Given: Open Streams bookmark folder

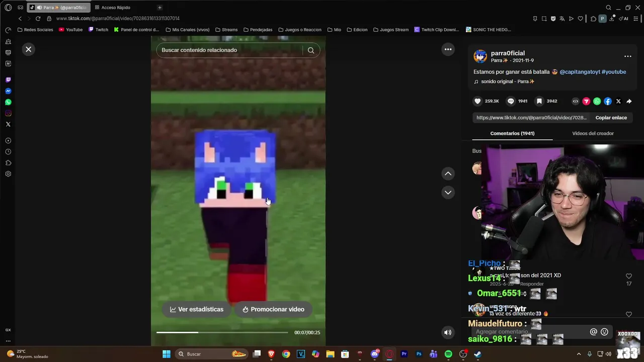Looking at the screenshot, I should pyautogui.click(x=226, y=30).
